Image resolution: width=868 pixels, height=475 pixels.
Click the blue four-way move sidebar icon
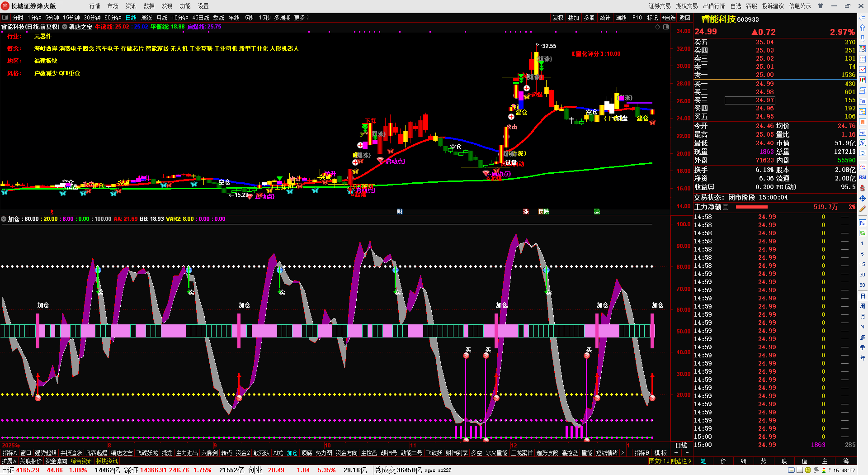coord(863,199)
